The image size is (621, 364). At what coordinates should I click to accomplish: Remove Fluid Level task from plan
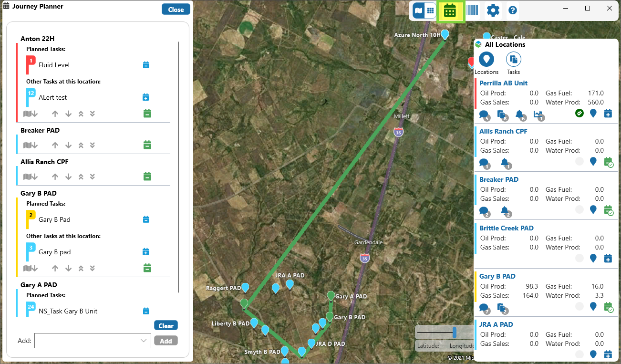[146, 65]
